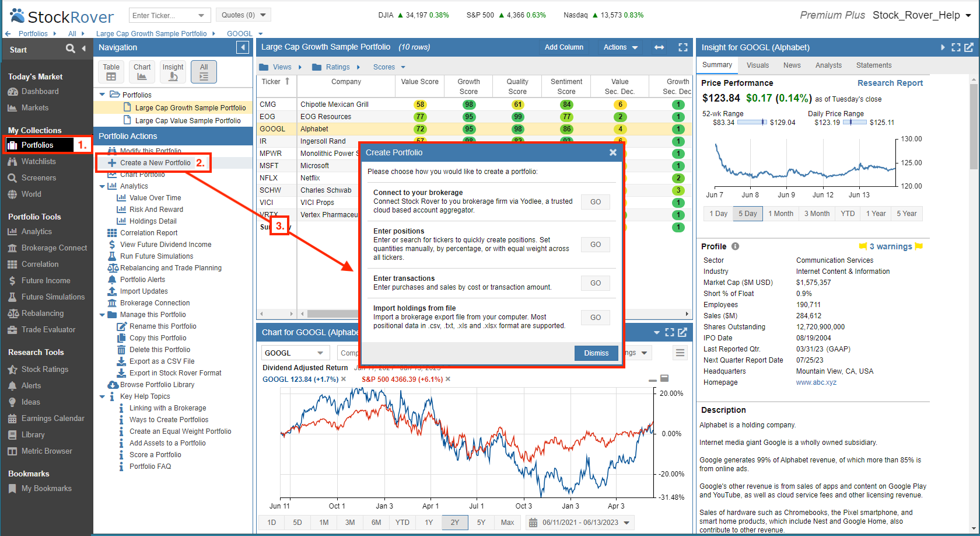Set chart period to 6M
Screen dimensions: 980x536
(x=376, y=523)
